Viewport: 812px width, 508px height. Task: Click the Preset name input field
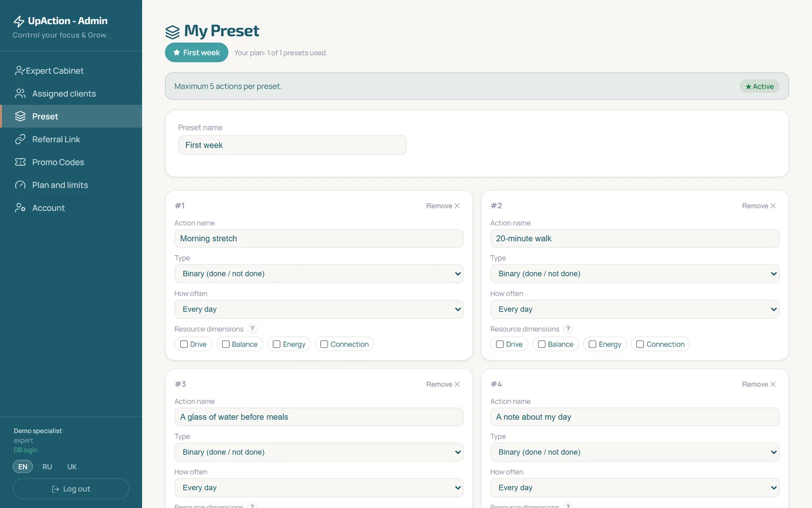point(292,145)
